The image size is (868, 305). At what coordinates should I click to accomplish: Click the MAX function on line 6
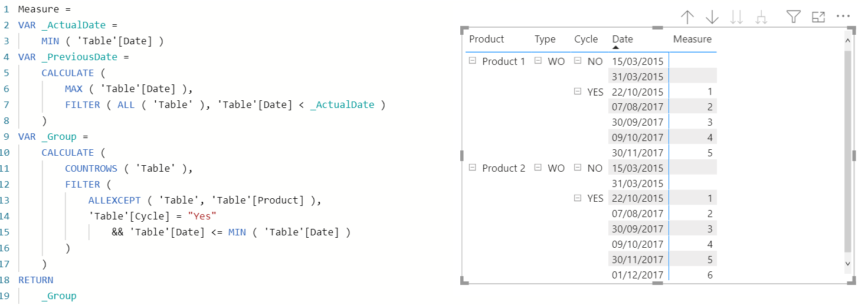click(x=73, y=88)
